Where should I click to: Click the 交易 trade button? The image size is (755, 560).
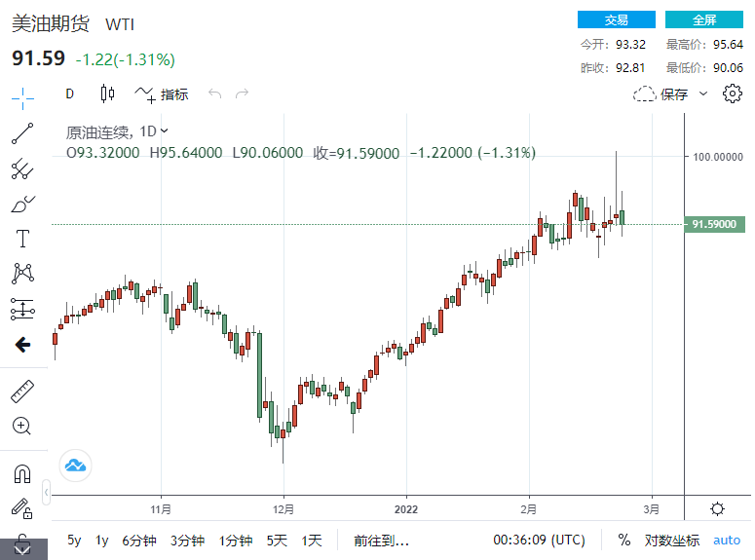tap(616, 19)
